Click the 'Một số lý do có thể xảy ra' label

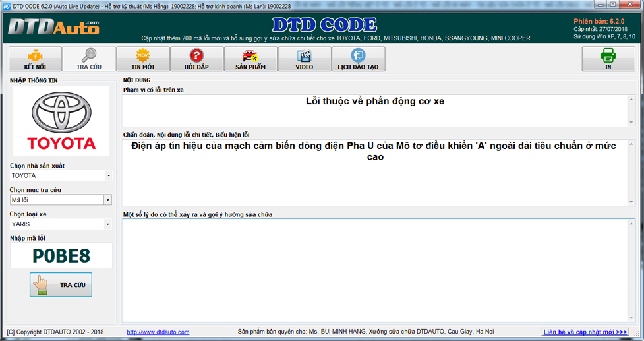pos(198,214)
